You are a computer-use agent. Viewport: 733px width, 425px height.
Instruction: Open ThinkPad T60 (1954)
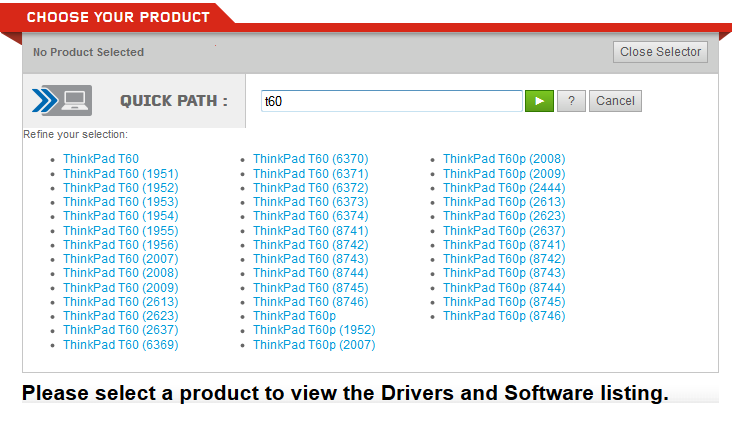121,216
